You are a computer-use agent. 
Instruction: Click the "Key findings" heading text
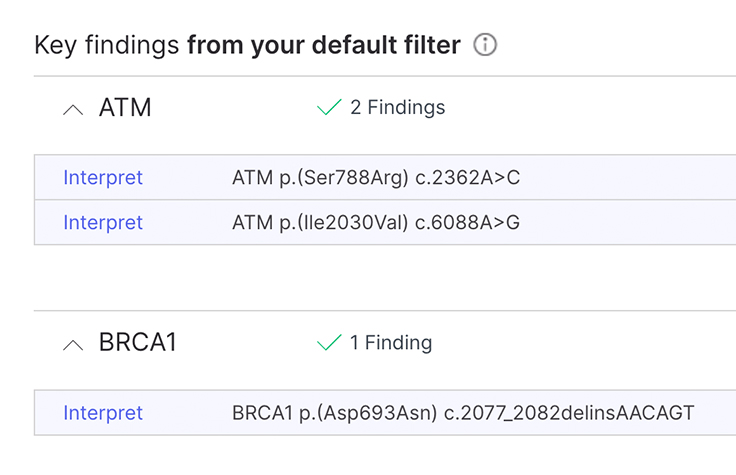(x=107, y=45)
